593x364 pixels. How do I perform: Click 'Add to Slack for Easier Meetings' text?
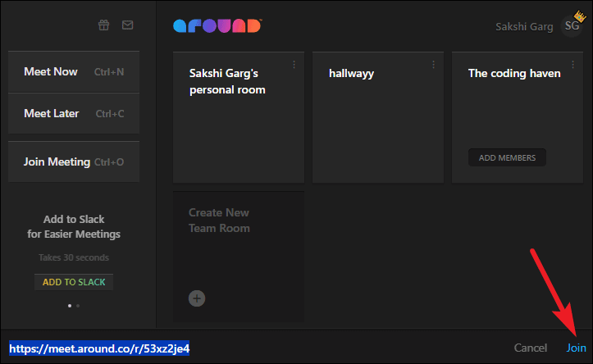pos(74,227)
